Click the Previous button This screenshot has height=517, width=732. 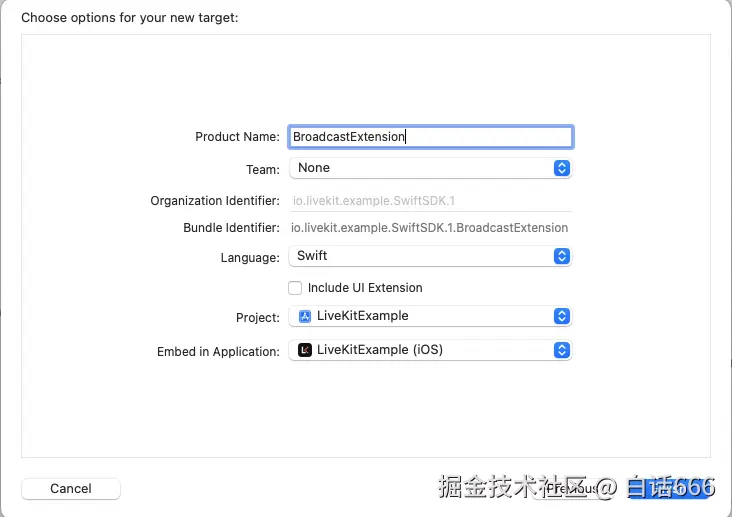coord(573,489)
